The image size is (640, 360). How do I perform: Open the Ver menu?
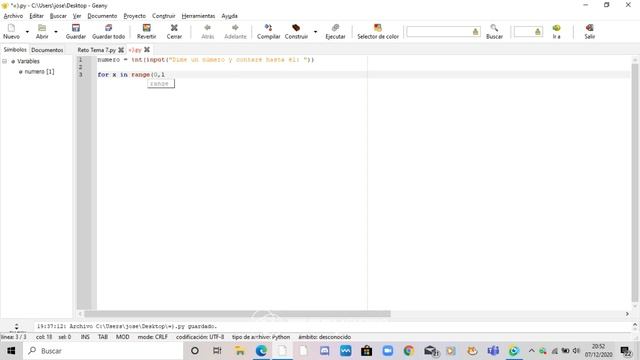(x=77, y=16)
